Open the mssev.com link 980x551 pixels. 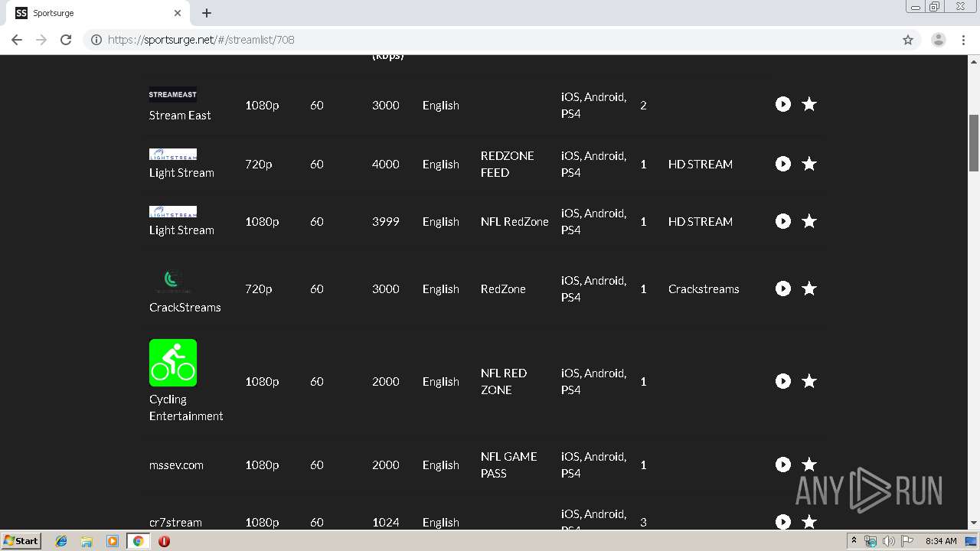click(176, 465)
